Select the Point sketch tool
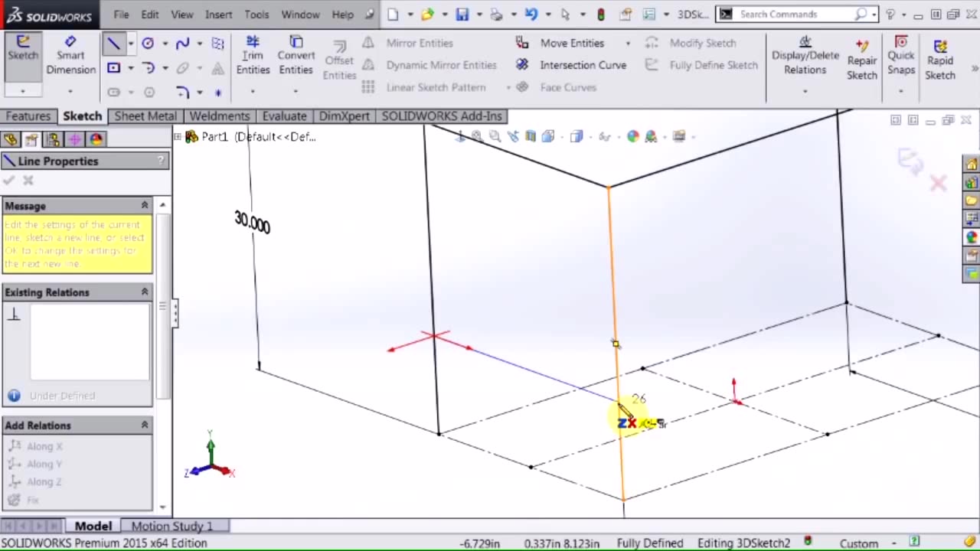Screen dimensions: 980x551 217,93
